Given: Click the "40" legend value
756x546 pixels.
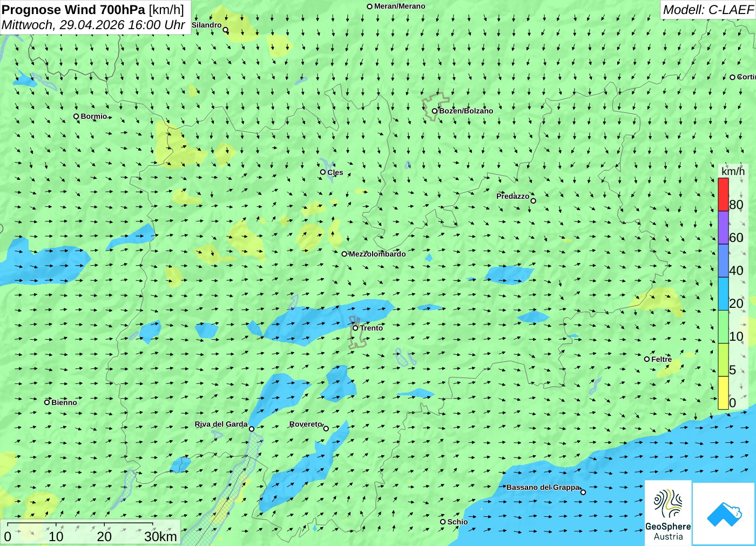Looking at the screenshot, I should click(736, 271).
